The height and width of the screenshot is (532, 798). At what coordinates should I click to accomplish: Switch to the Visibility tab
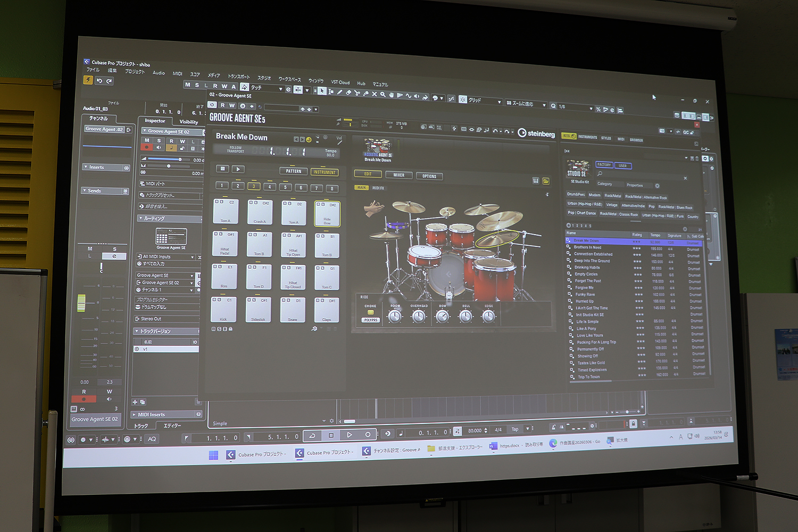(188, 122)
